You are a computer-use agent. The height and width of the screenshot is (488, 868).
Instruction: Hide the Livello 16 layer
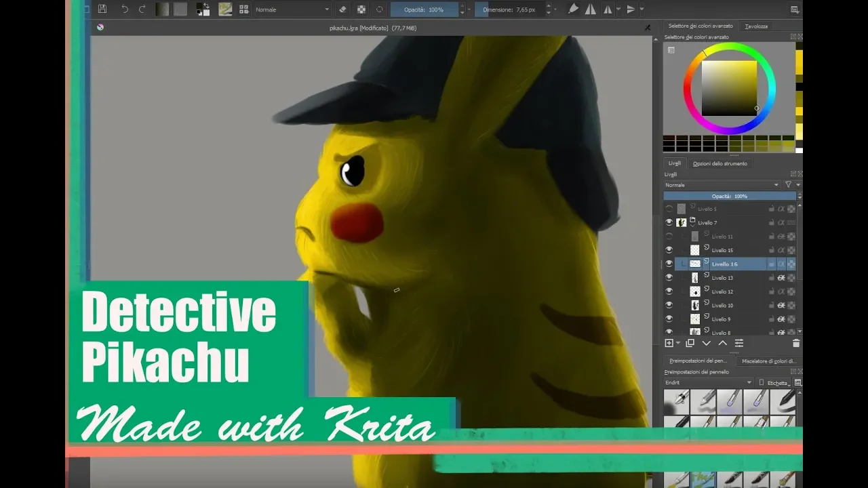pos(669,264)
